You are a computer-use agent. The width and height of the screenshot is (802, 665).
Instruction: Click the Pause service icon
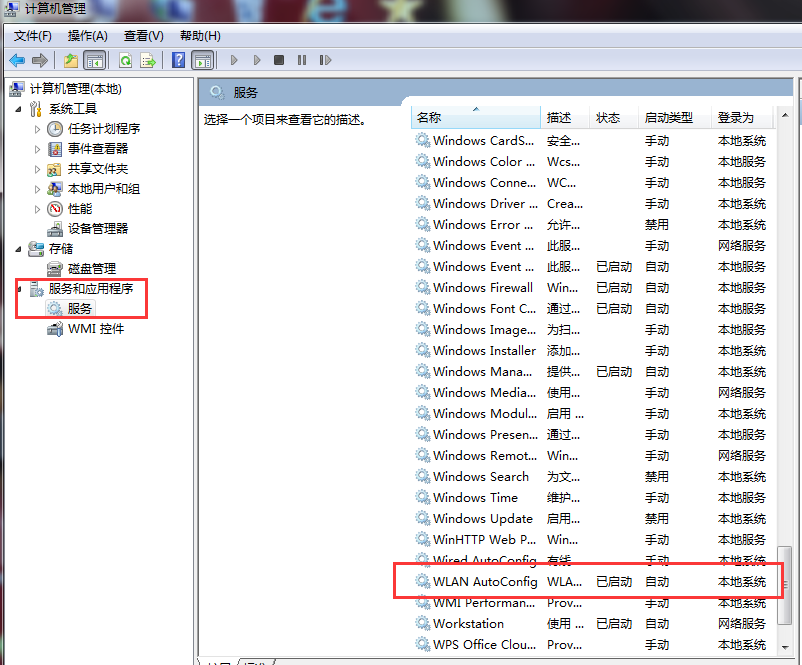pos(302,60)
